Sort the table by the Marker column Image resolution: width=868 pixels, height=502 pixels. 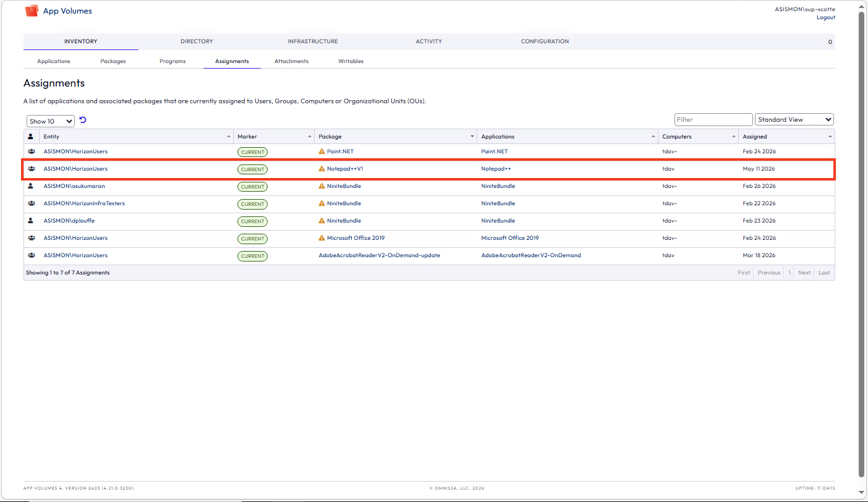pos(274,137)
